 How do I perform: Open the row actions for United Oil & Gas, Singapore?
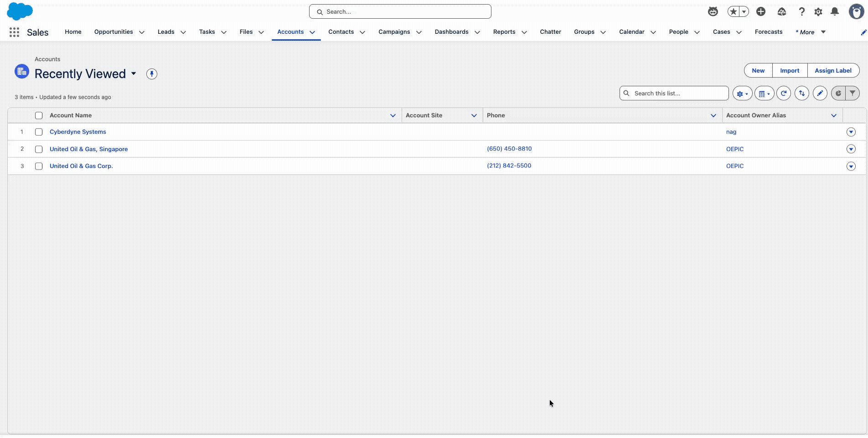(851, 149)
